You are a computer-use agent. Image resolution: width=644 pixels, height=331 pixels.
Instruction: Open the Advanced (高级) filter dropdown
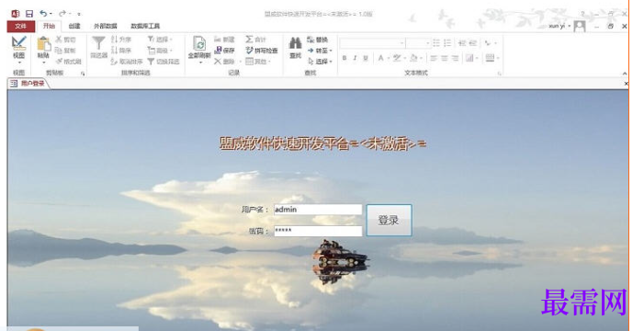pyautogui.click(x=160, y=51)
